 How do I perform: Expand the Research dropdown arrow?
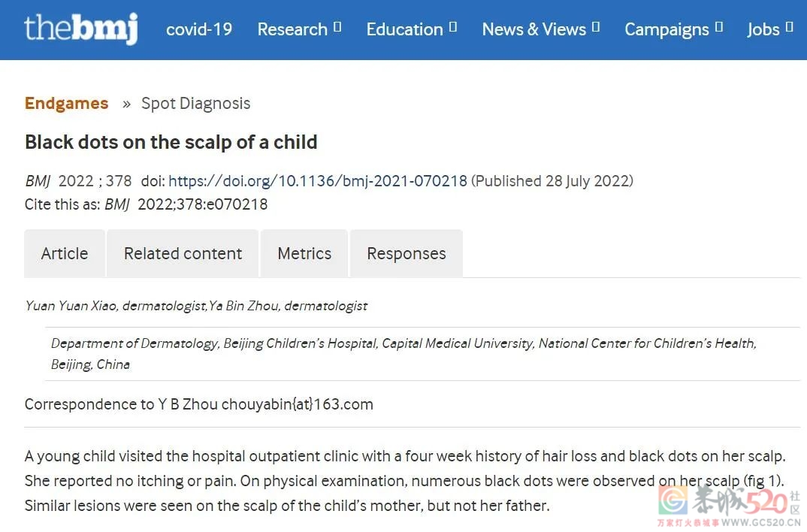[x=337, y=27]
